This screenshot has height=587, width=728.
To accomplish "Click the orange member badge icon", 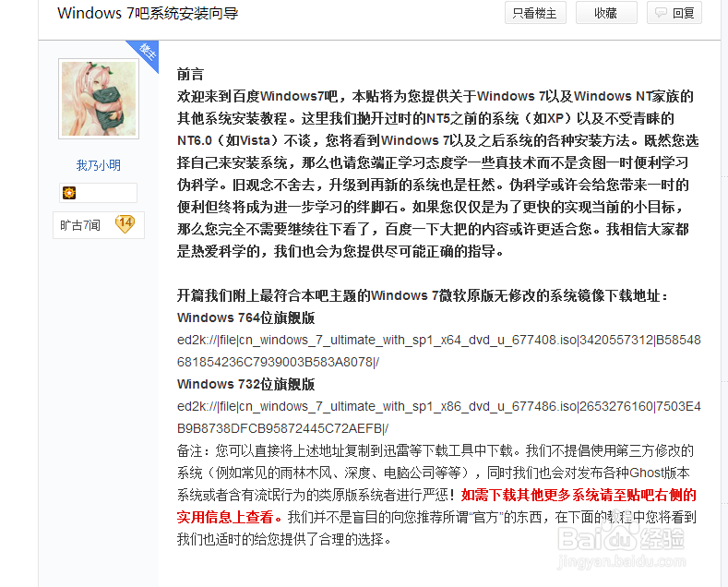I will (69, 193).
